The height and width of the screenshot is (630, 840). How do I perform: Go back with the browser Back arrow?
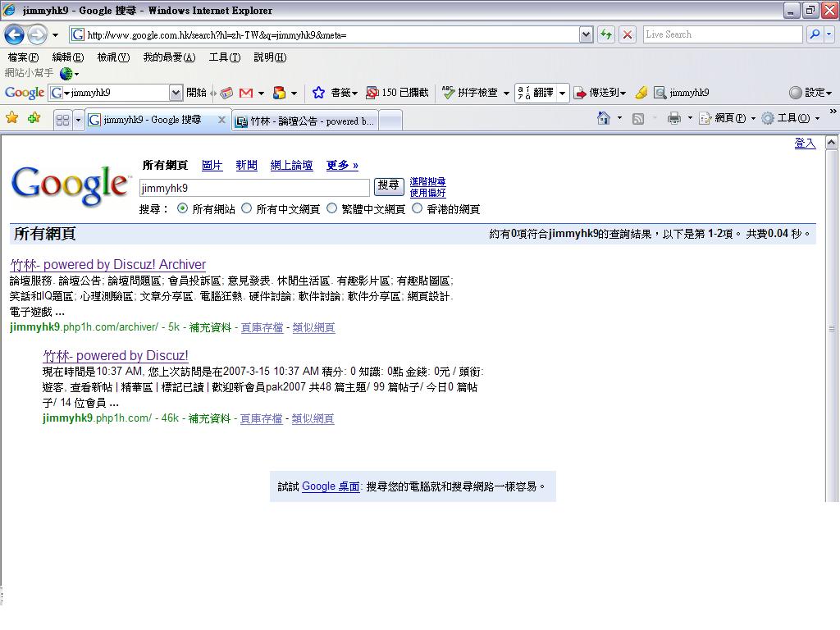[15, 35]
